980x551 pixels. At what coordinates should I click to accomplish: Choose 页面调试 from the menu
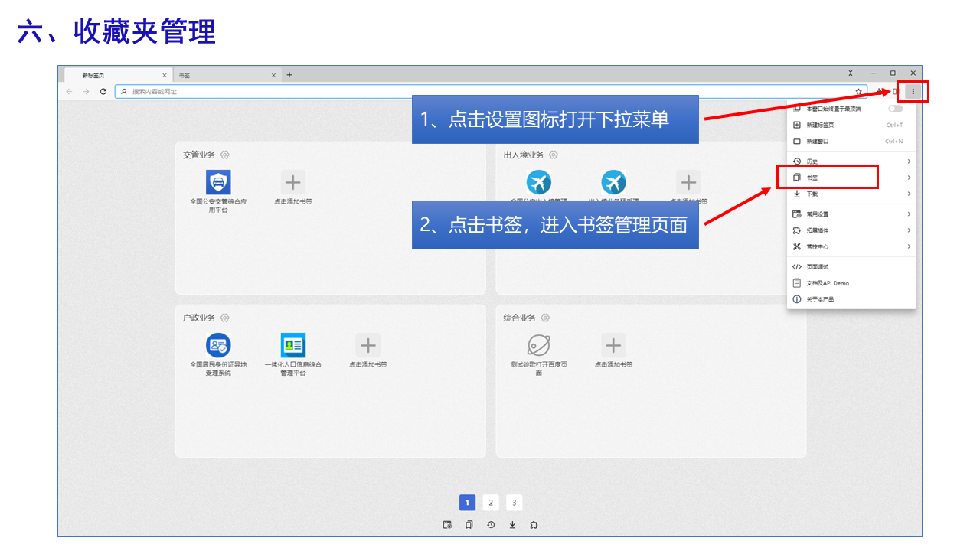tap(851, 267)
